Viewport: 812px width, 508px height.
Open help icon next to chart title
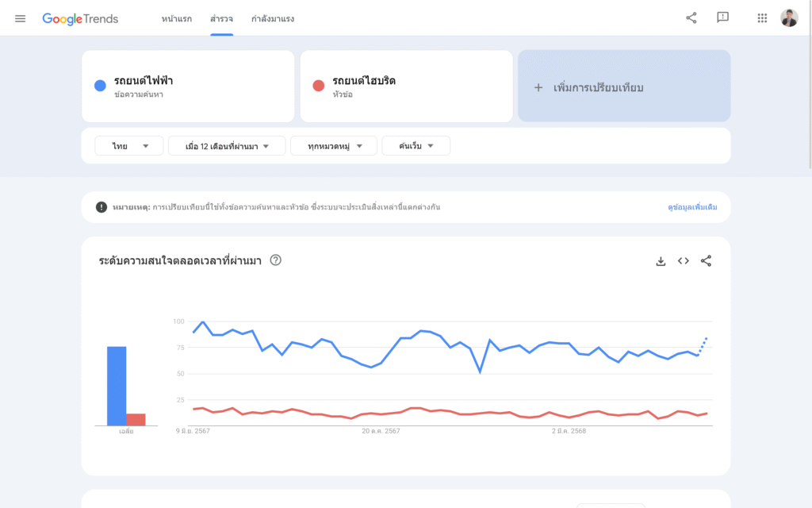click(275, 260)
